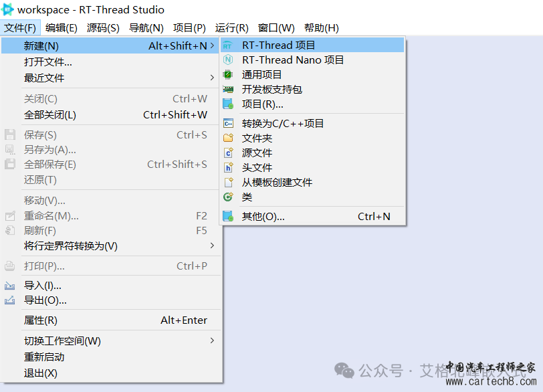Expand the 新建(N) submenu arrow
Screen dimensions: 543x392
[212, 45]
